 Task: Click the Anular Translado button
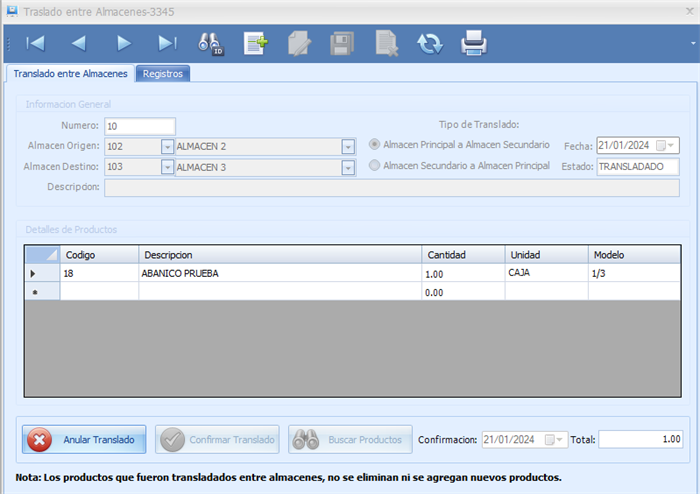(85, 439)
